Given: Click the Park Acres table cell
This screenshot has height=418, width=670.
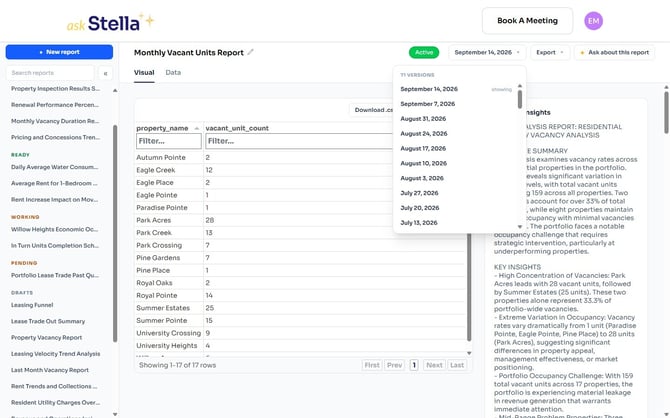Looking at the screenshot, I should tap(169, 220).
